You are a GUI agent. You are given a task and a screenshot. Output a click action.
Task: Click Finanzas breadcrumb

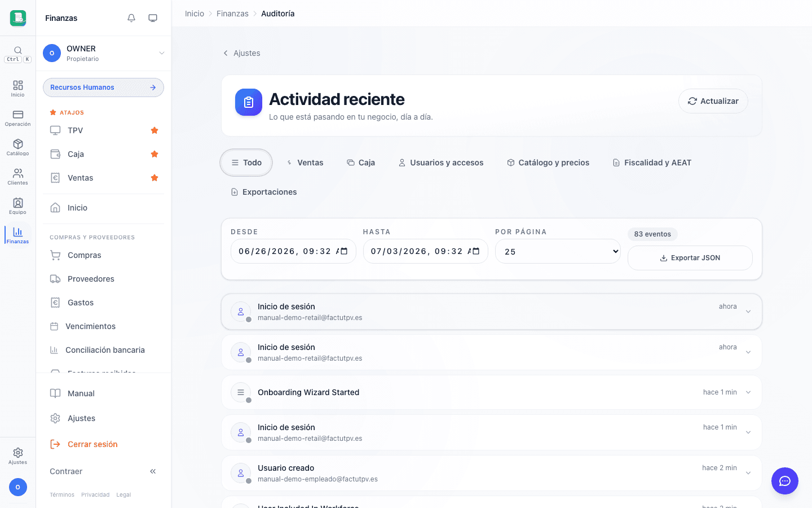pyautogui.click(x=232, y=14)
